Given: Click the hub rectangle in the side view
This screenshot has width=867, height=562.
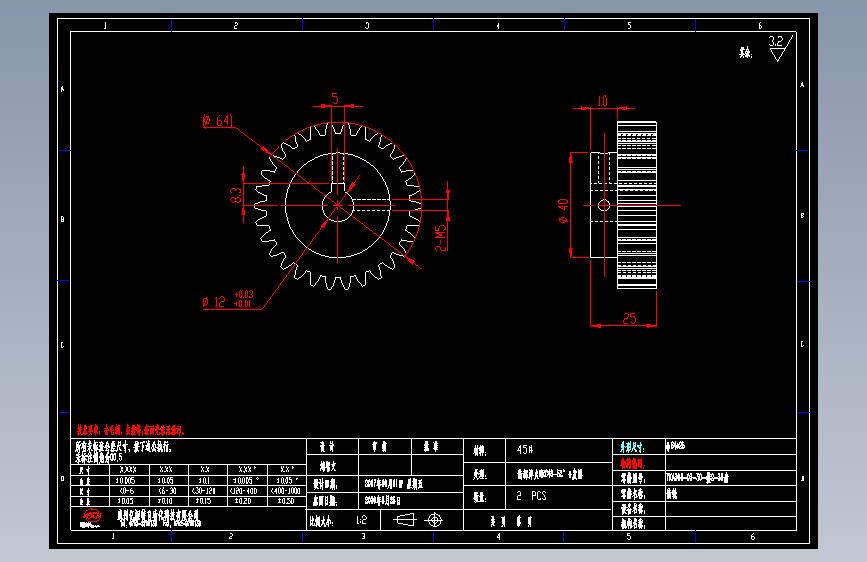Looking at the screenshot, I should (x=604, y=205).
